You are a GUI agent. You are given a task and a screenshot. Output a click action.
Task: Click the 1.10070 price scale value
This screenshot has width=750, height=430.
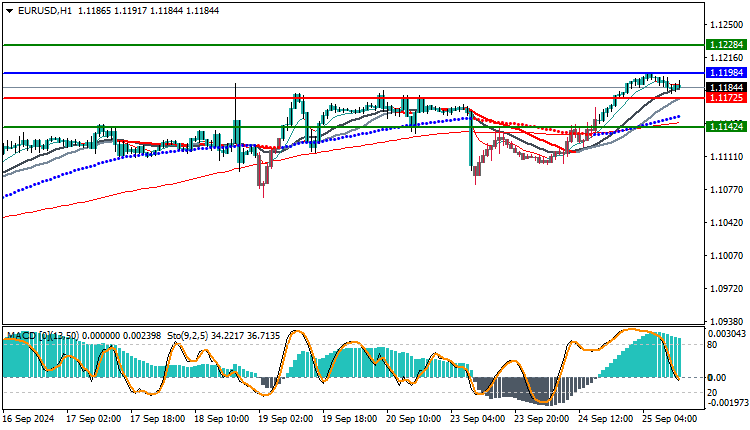(727, 255)
